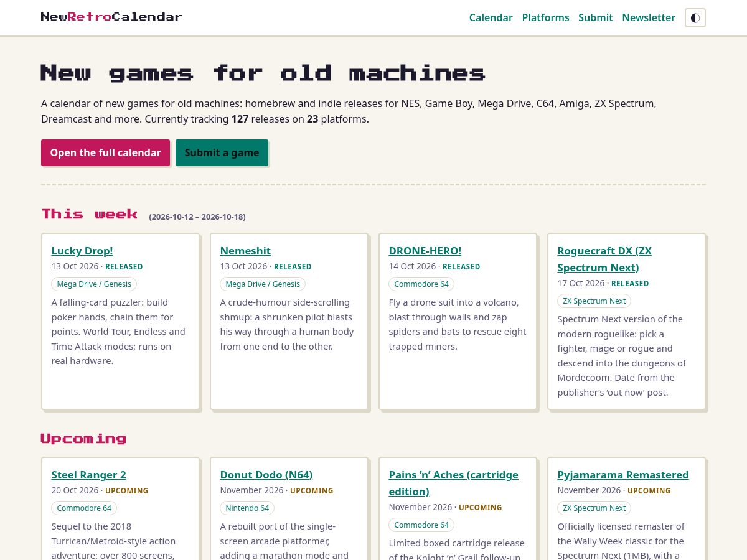Select Commodore 64 tag on Steel Ranger 2
This screenshot has height=560, width=747.
coord(84,508)
